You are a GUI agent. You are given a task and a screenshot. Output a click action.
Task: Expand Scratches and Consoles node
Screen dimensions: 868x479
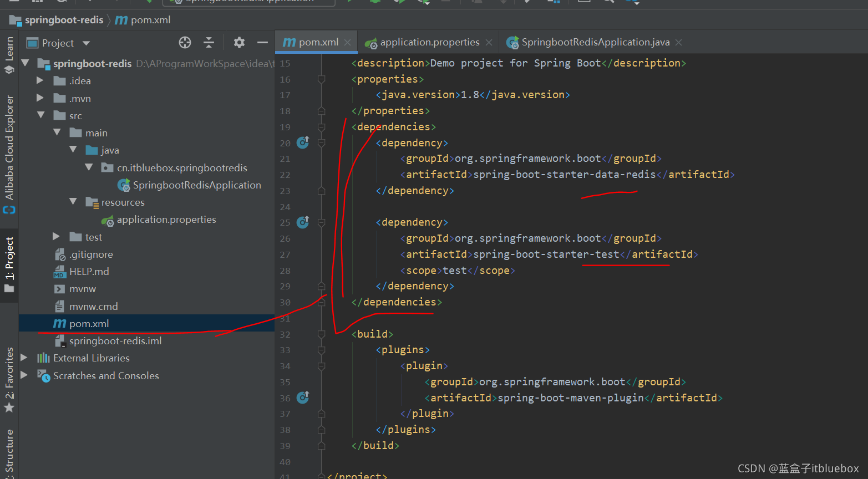point(24,375)
